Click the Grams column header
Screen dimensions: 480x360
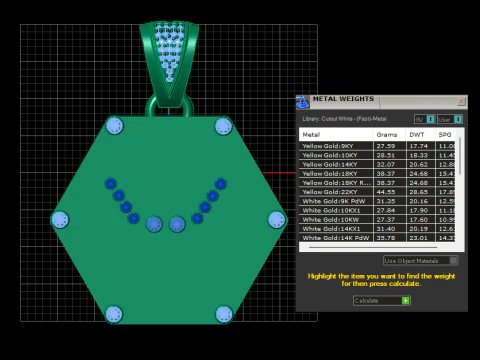coord(389,135)
